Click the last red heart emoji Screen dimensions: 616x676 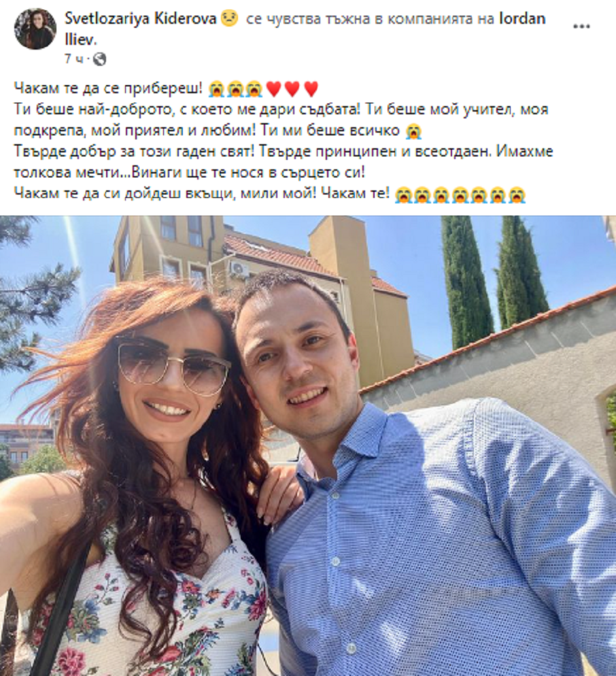click(x=311, y=89)
